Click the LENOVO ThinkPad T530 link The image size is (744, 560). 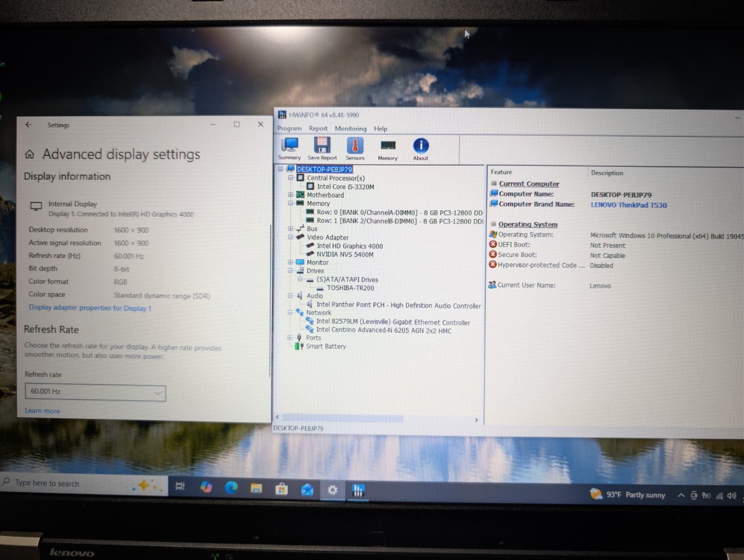(629, 205)
